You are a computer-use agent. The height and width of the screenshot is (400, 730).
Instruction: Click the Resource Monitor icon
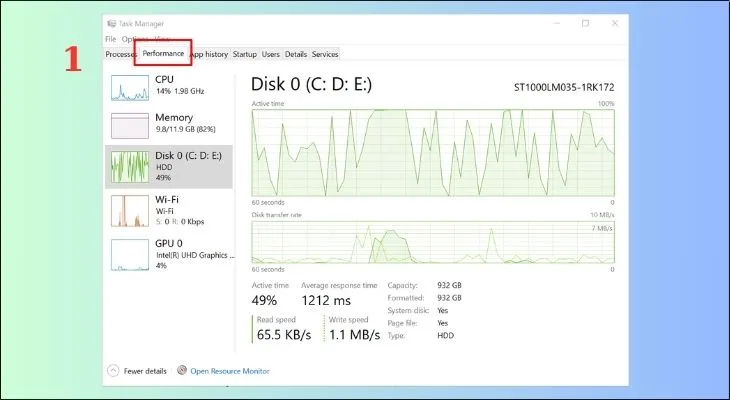pyautogui.click(x=181, y=371)
